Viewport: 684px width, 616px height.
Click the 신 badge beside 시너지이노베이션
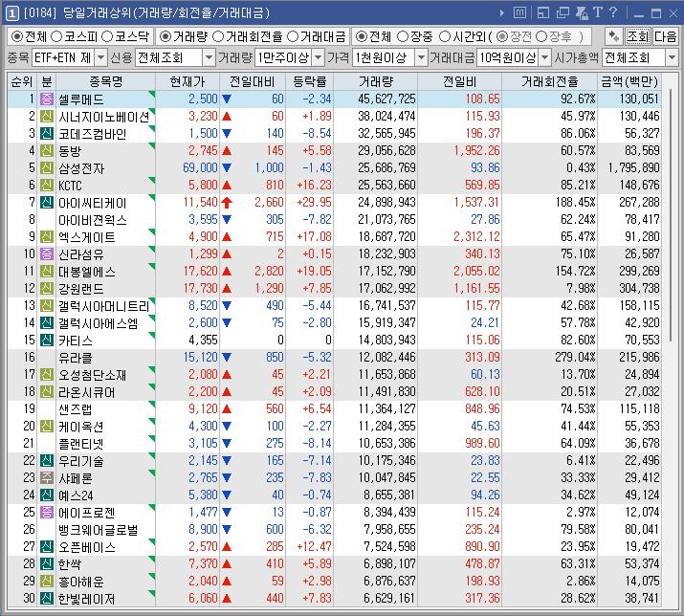coord(47,117)
